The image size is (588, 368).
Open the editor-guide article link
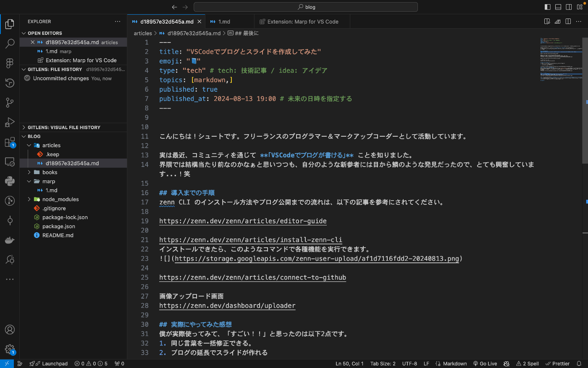tap(243, 221)
